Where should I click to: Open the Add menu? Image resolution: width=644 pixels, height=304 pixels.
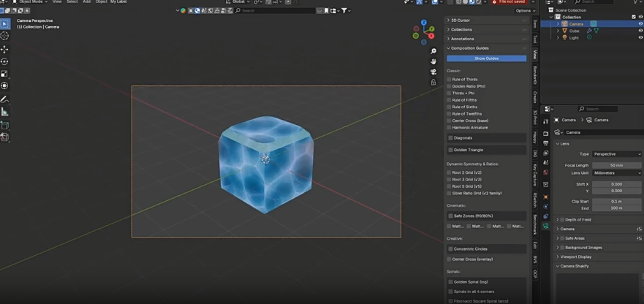pyautogui.click(x=86, y=2)
